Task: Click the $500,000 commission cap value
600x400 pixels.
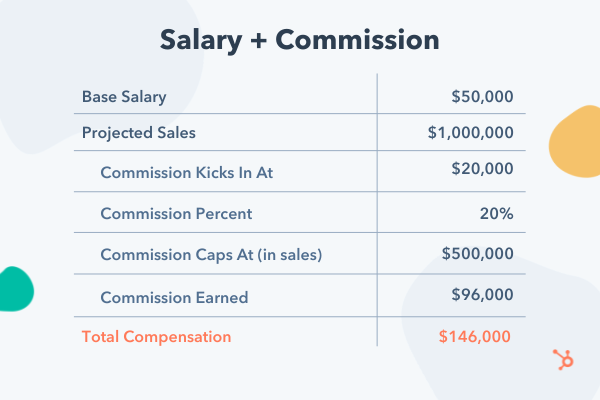Action: [x=477, y=255]
